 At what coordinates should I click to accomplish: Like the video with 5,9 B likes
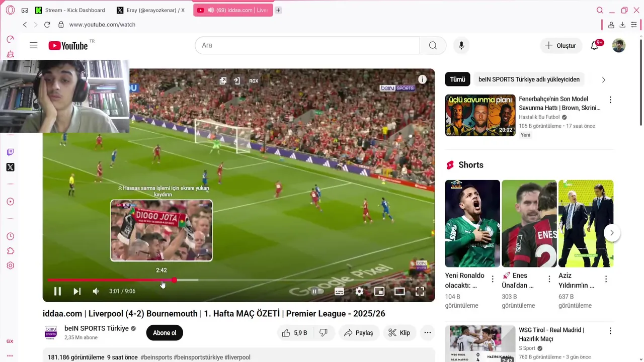point(294,333)
